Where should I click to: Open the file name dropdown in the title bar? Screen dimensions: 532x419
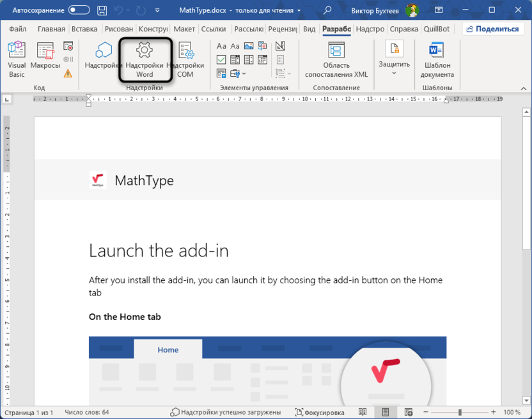click(299, 11)
